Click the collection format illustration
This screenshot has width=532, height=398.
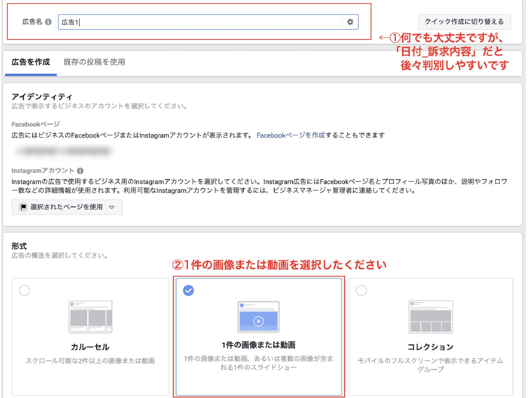(x=431, y=317)
